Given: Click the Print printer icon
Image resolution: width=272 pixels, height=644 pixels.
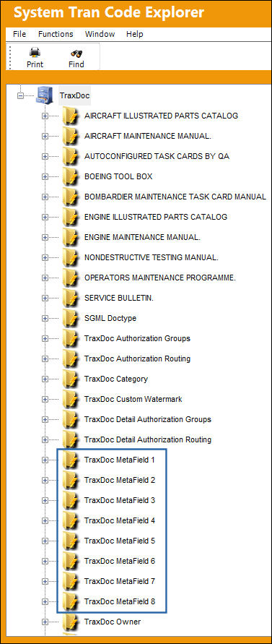Looking at the screenshot, I should pos(35,53).
